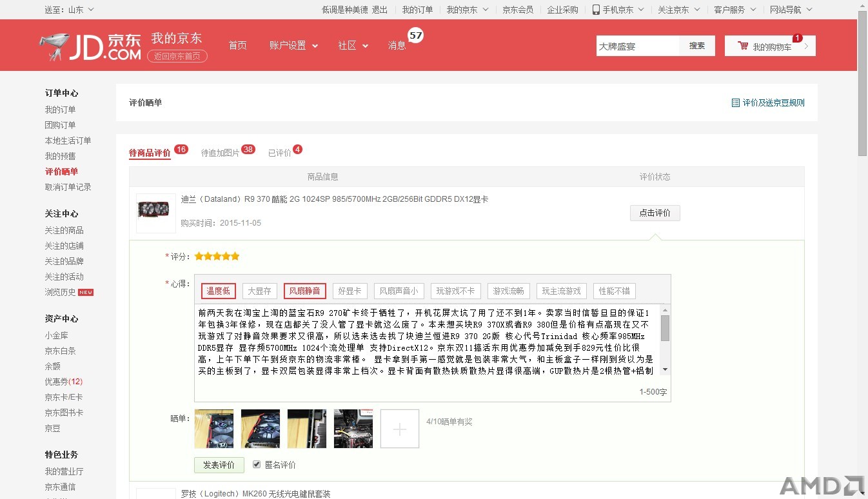
Task: Click the rules document icon
Action: point(735,103)
